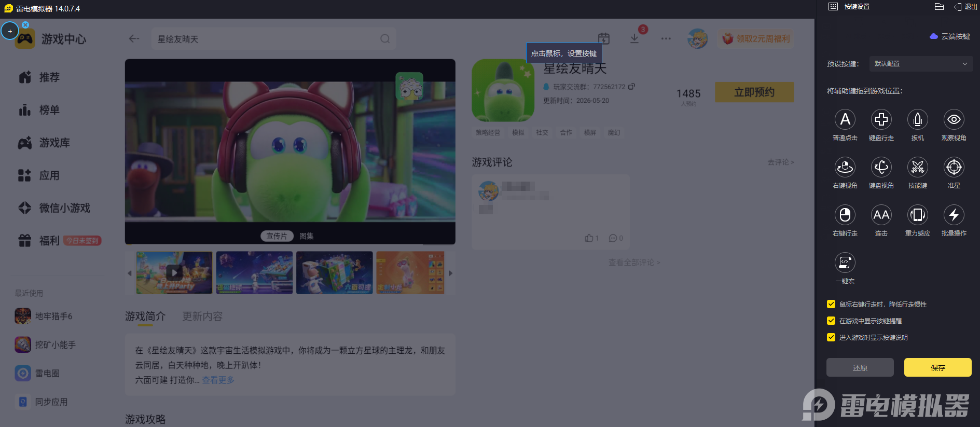Show previous screenshots with left arrow

point(130,273)
